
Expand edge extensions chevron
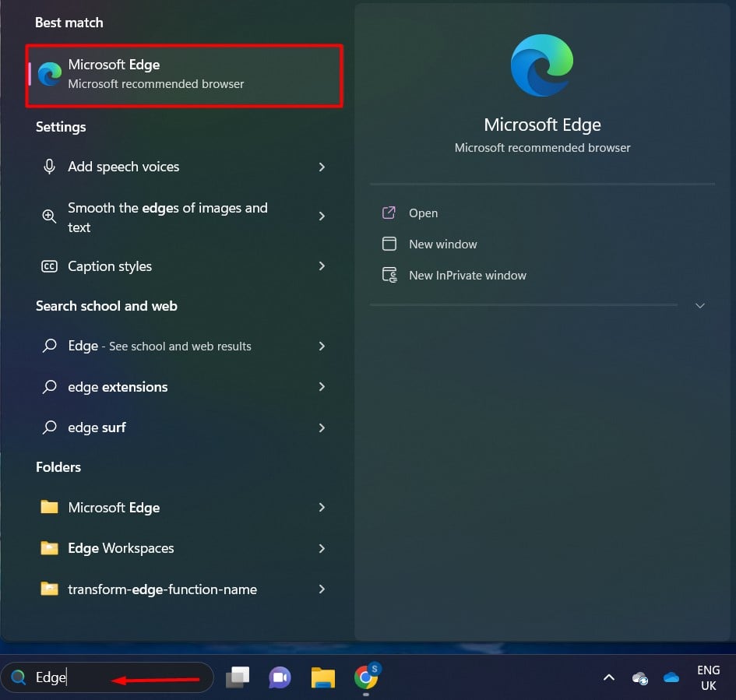tap(322, 386)
